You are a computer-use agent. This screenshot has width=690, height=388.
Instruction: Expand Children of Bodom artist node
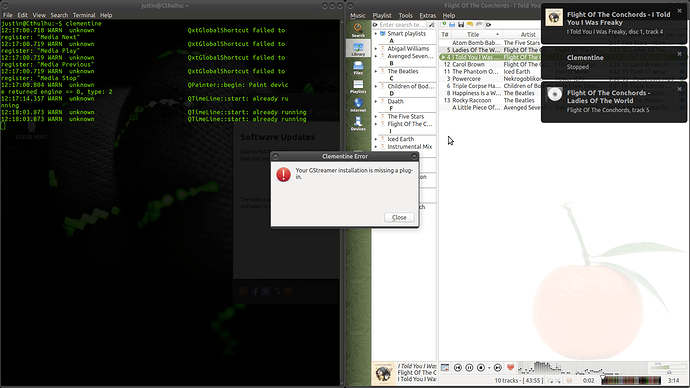pyautogui.click(x=376, y=86)
